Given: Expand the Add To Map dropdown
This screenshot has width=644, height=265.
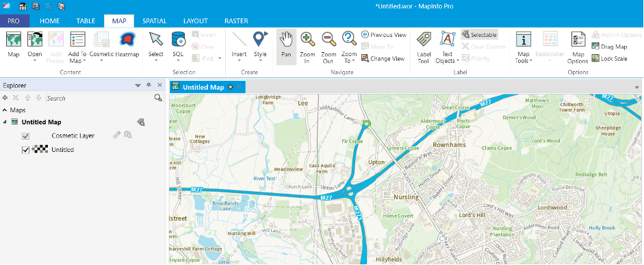Looking at the screenshot, I should (x=84, y=61).
